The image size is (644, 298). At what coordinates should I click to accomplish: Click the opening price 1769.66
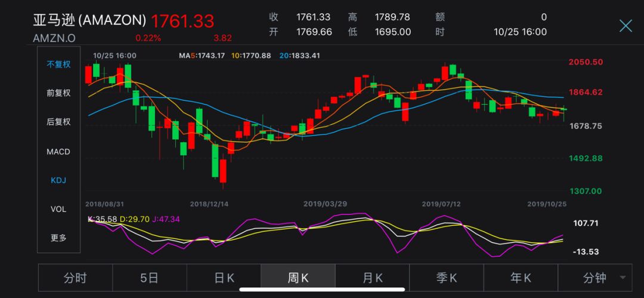click(x=314, y=32)
